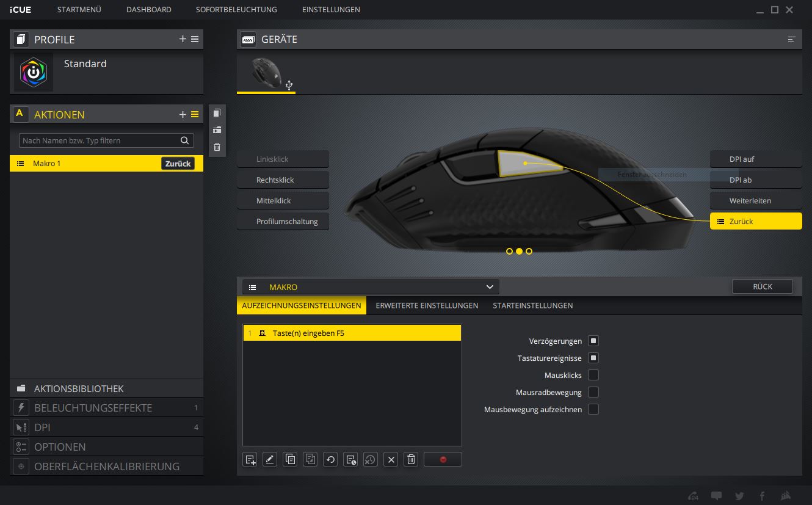
Task: Select the Profilumschaltung mouse button
Action: pyautogui.click(x=283, y=222)
